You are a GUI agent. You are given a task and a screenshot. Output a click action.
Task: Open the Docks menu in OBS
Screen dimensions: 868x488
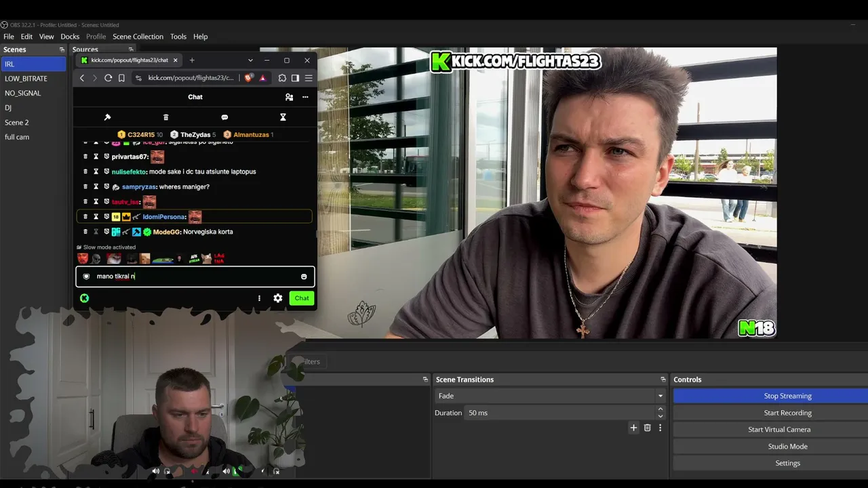pos(70,37)
